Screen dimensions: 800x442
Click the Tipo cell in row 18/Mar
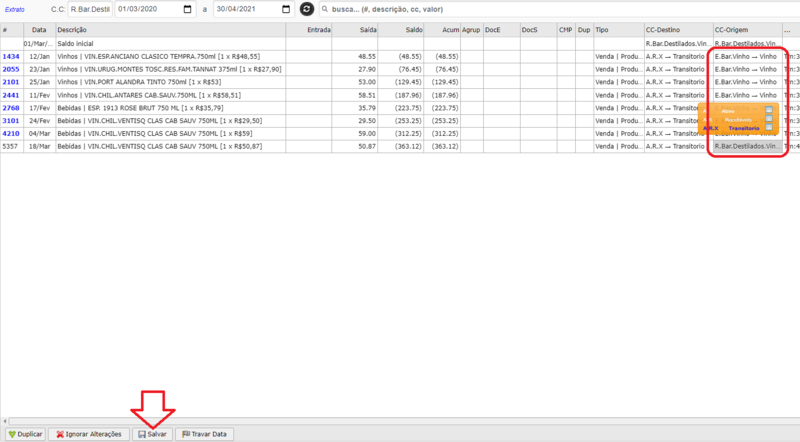point(619,146)
